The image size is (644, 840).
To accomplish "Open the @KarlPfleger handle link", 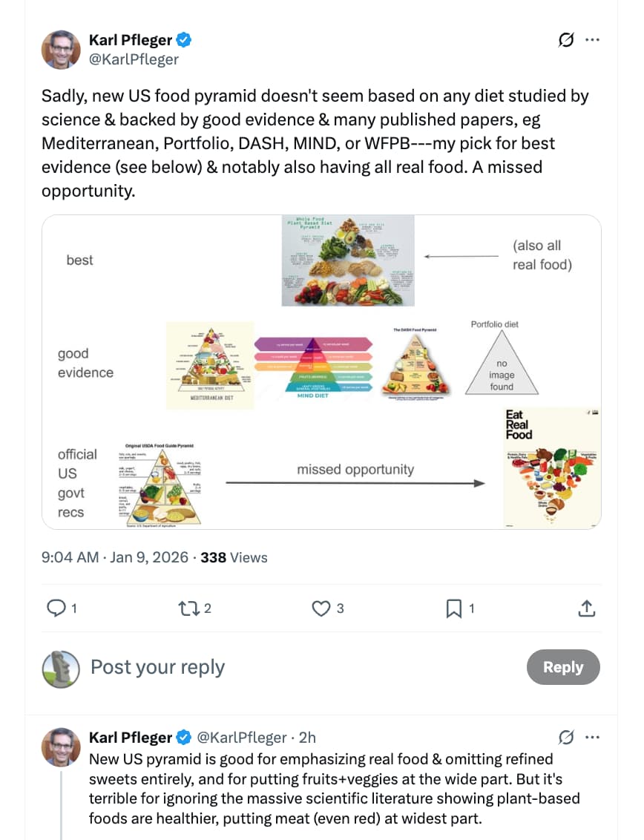I will coord(134,59).
